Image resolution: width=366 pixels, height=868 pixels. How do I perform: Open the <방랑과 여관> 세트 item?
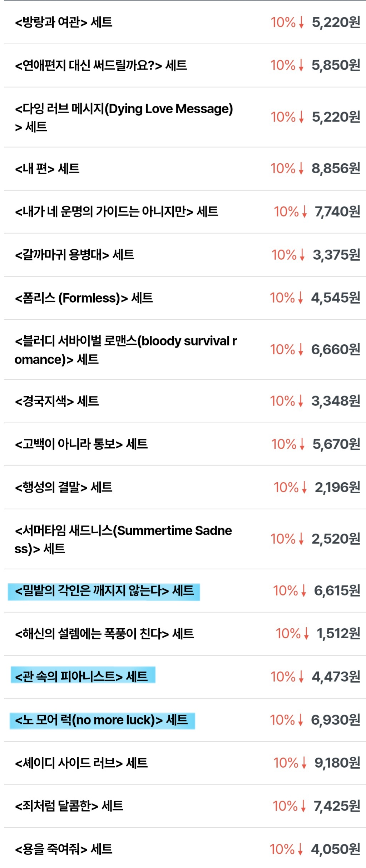(64, 23)
